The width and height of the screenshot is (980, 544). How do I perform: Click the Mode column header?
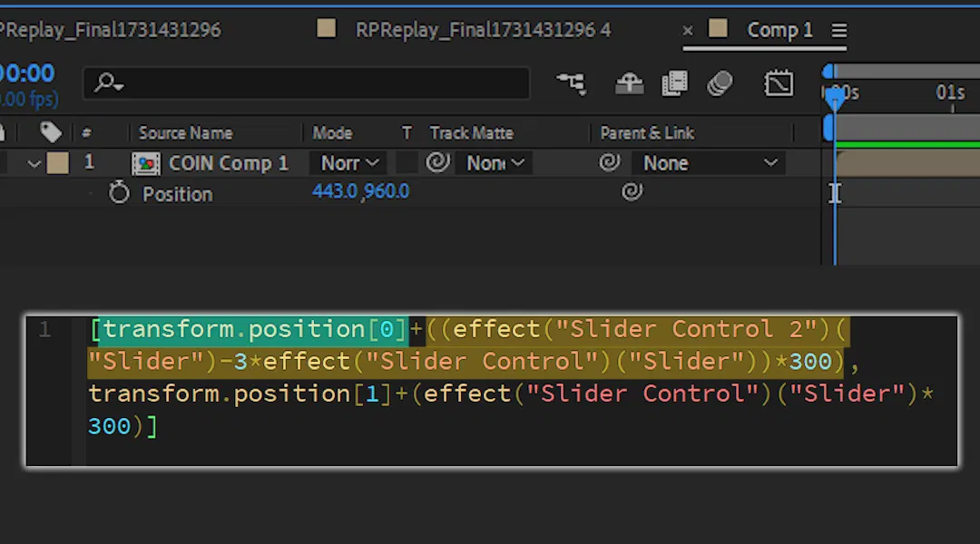(x=332, y=133)
